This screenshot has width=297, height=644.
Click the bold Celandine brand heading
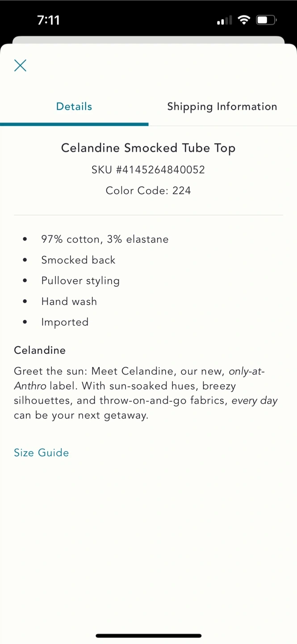click(x=40, y=350)
